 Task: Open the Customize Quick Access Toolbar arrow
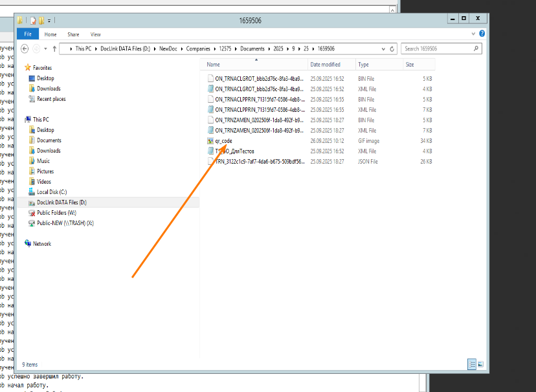click(49, 21)
